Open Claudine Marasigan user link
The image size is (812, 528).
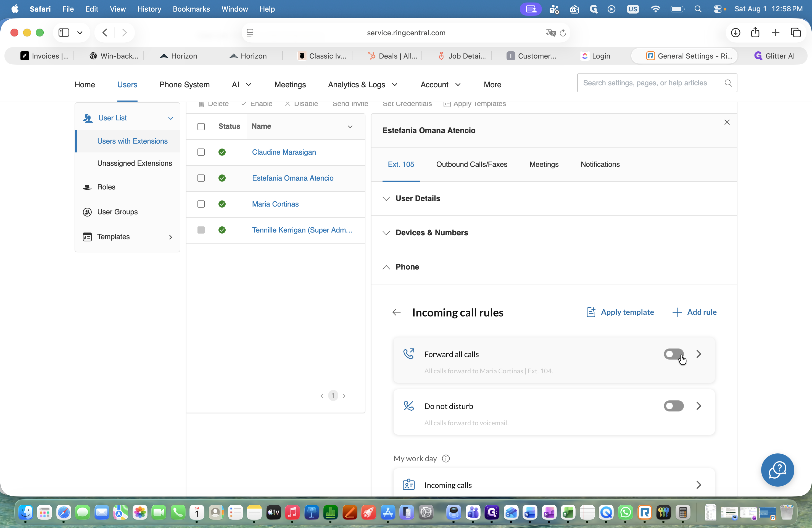[284, 152]
